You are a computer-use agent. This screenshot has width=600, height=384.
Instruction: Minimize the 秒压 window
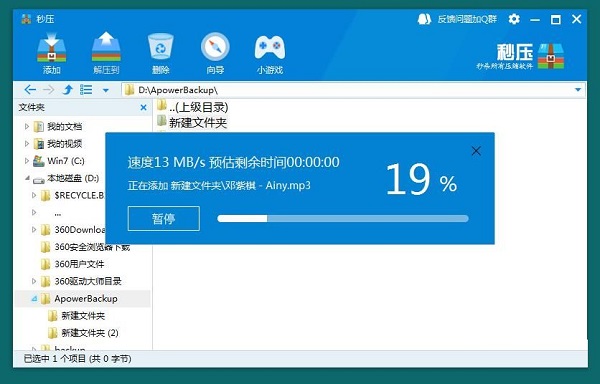click(535, 20)
